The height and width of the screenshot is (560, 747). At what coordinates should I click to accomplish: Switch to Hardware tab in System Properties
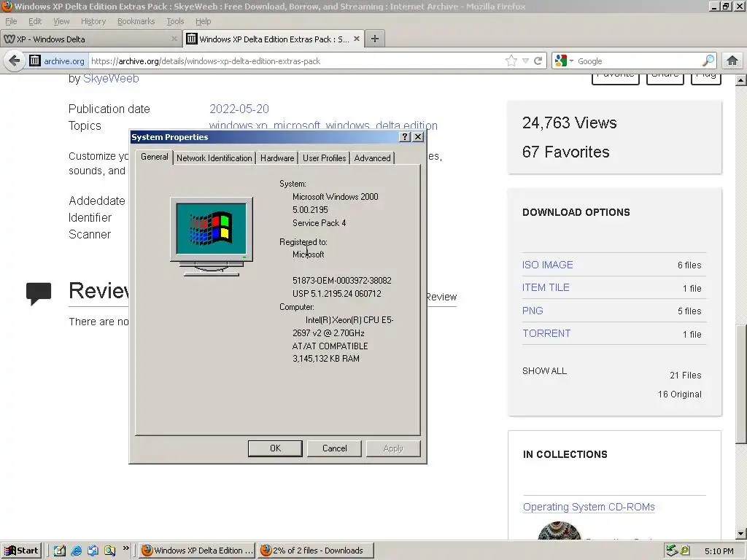276,158
